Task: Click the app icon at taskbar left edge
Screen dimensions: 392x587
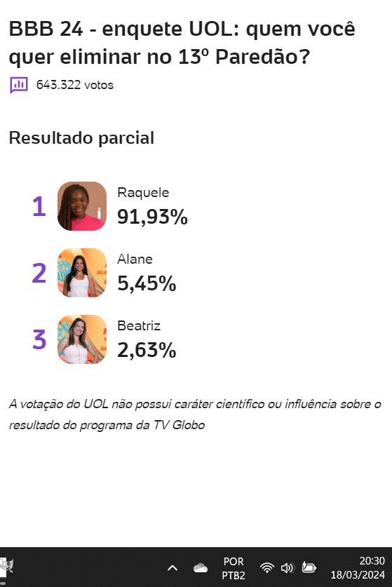Action: coord(6,567)
